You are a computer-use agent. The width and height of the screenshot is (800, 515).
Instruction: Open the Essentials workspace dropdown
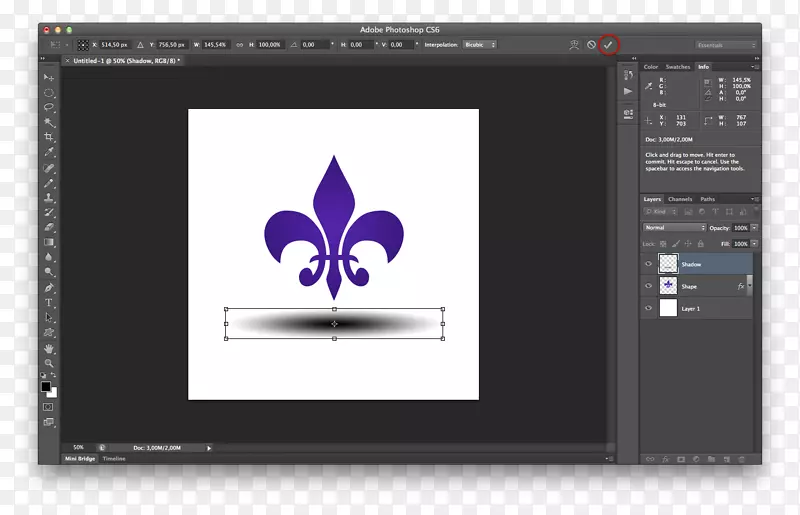pyautogui.click(x=724, y=45)
